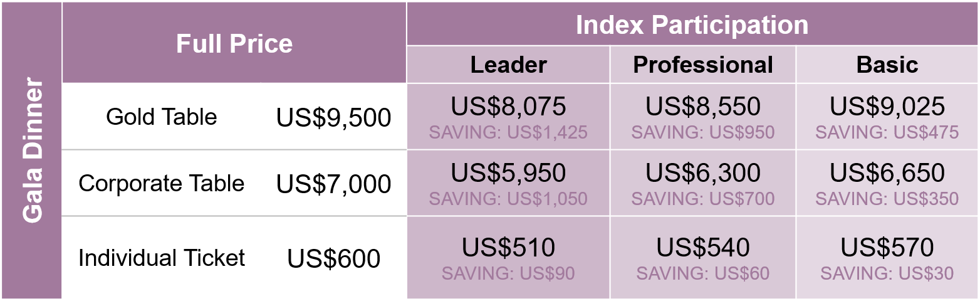The image size is (980, 301).
Task: Click the US$6,300 Professional Corporate price
Action: coord(703,173)
